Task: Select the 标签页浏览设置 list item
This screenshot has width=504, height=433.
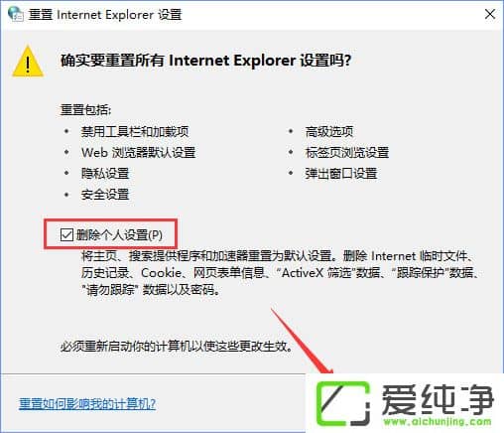Action: 347,153
